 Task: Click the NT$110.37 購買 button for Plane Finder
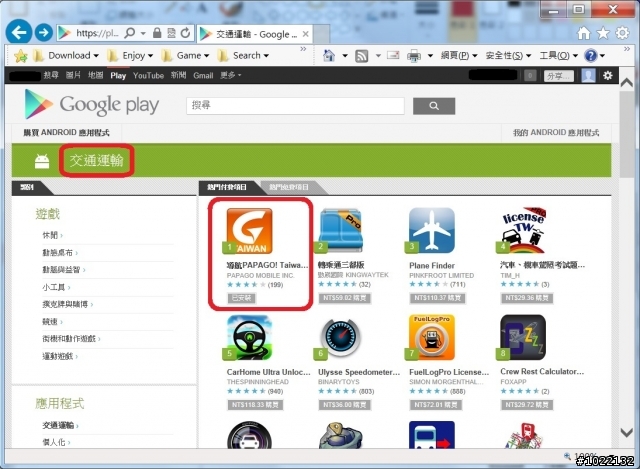[x=437, y=298]
